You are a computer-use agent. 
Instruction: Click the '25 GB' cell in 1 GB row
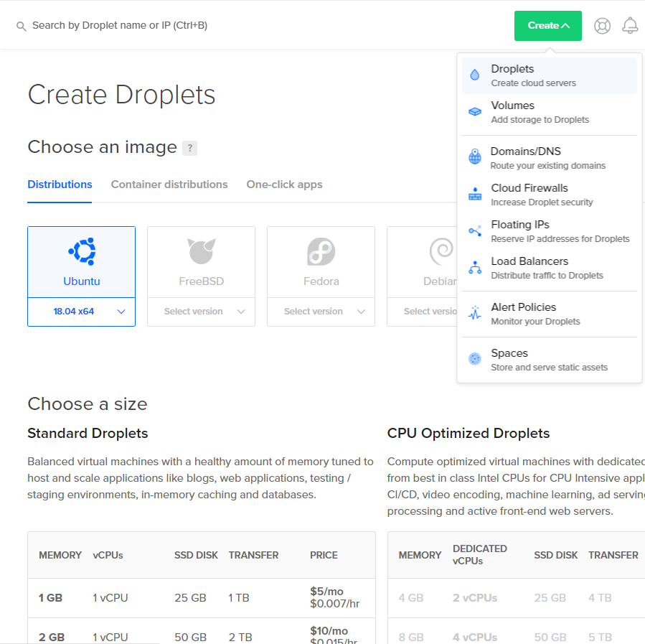(x=190, y=598)
